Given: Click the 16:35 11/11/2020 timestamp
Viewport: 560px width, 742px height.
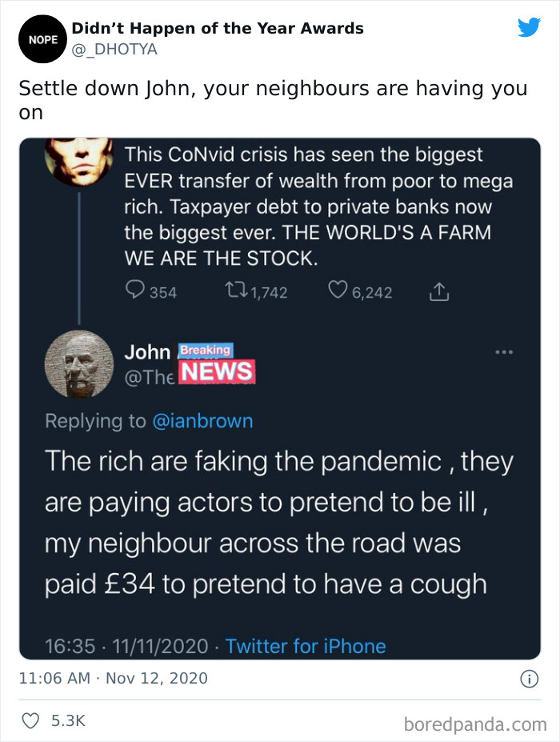Looking at the screenshot, I should 127,646.
